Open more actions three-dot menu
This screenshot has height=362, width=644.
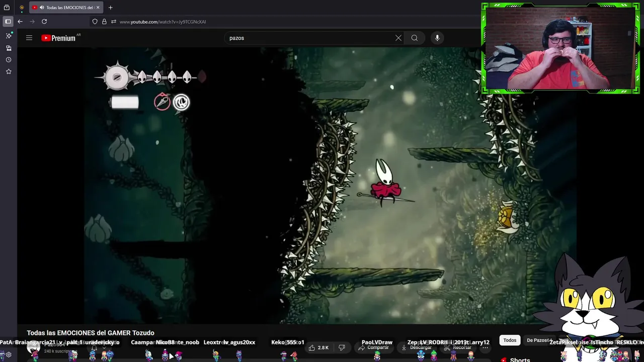(485, 347)
